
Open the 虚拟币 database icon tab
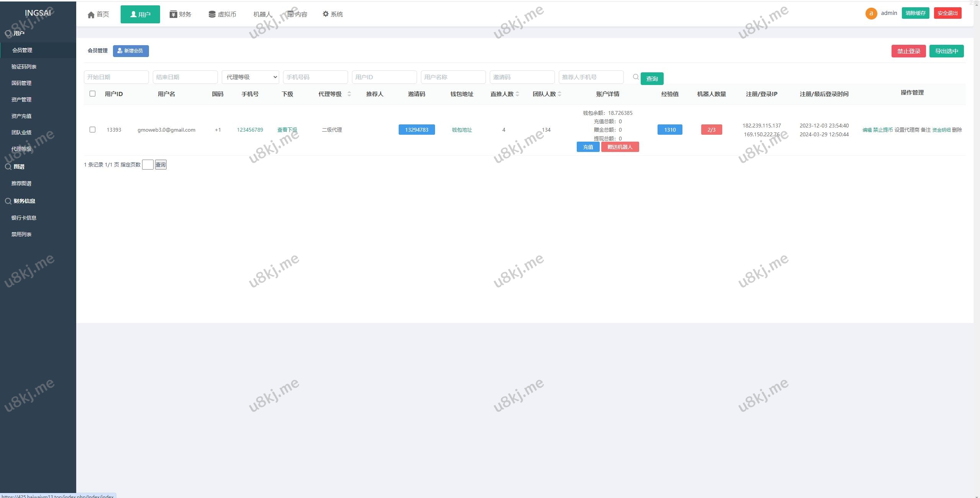(212, 14)
